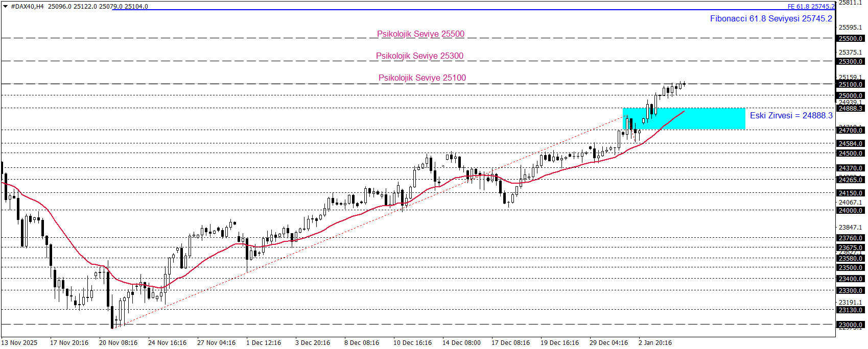Screen dimensions: 868x349
Task: Click the 23675.0 price tag
Action: tap(851, 247)
